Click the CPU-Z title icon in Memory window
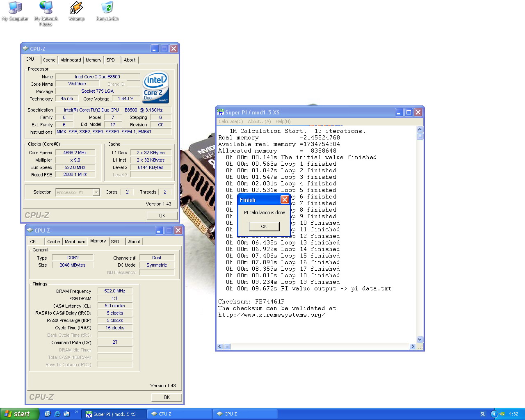The image size is (525, 420). pyautogui.click(x=30, y=230)
